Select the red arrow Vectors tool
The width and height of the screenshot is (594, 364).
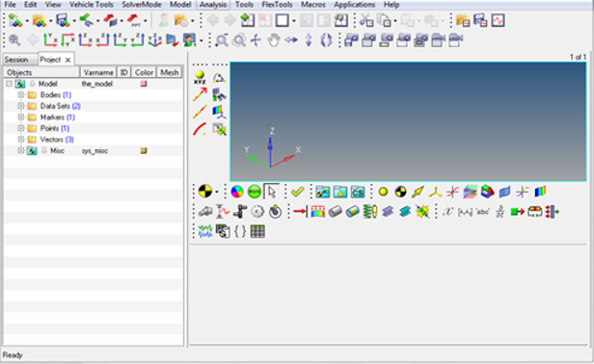[200, 94]
